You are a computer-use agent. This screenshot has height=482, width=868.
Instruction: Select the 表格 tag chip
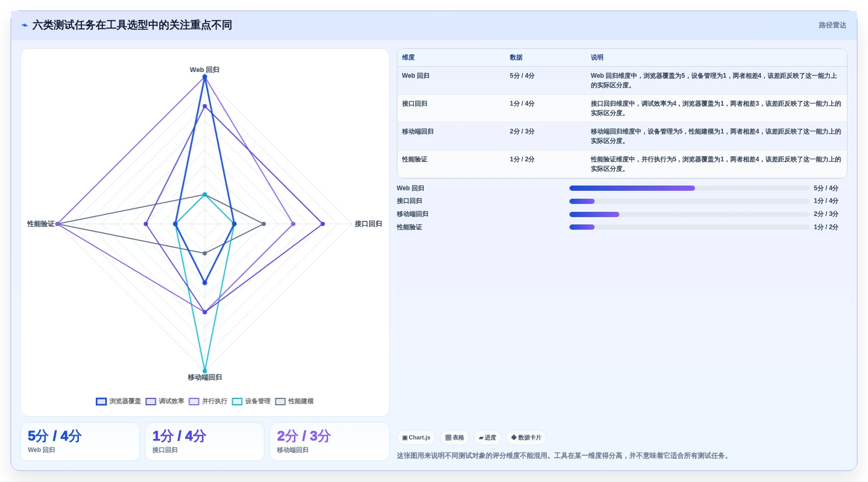tap(454, 437)
